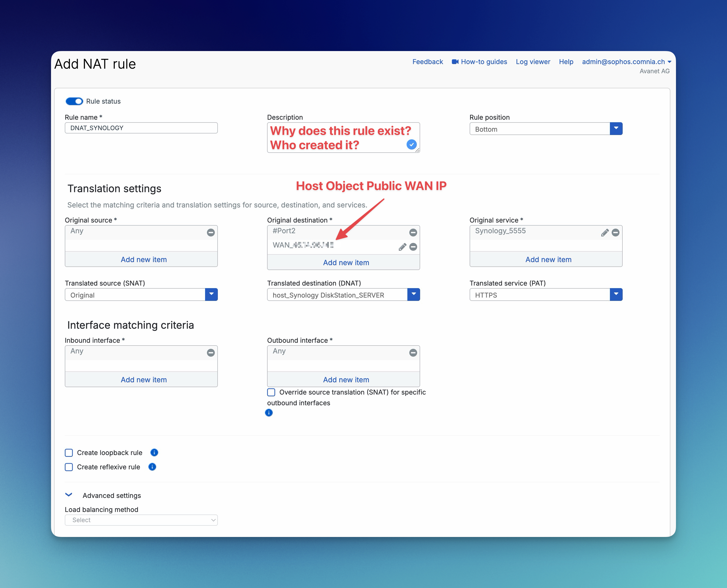Add new item to Original destination

point(346,263)
